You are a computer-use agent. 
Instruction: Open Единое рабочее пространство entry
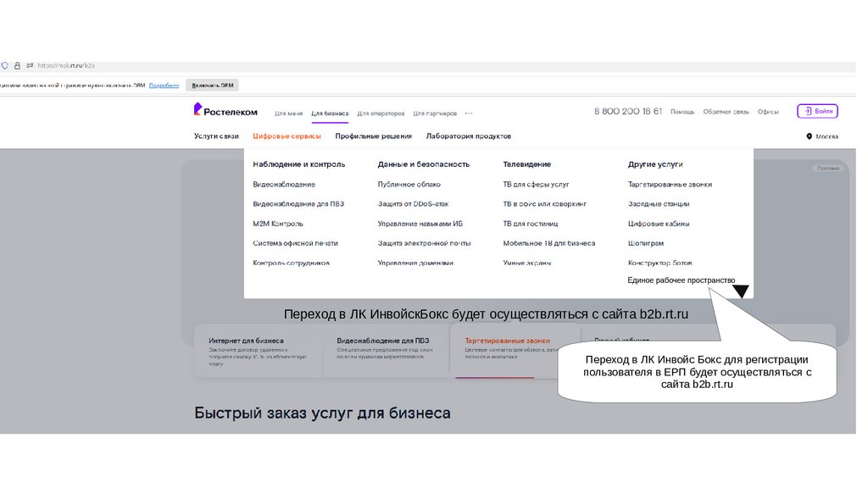pos(682,280)
